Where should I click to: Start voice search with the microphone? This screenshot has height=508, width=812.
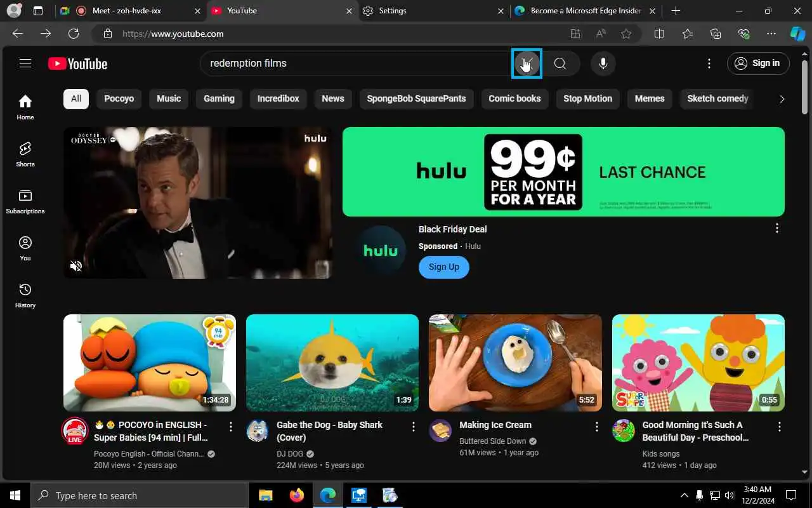[603, 63]
